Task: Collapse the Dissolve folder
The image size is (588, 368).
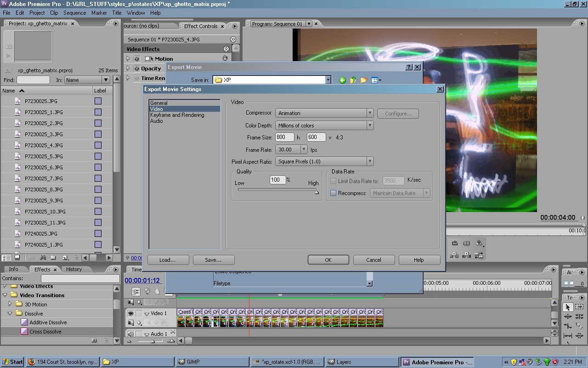Action: pos(10,313)
